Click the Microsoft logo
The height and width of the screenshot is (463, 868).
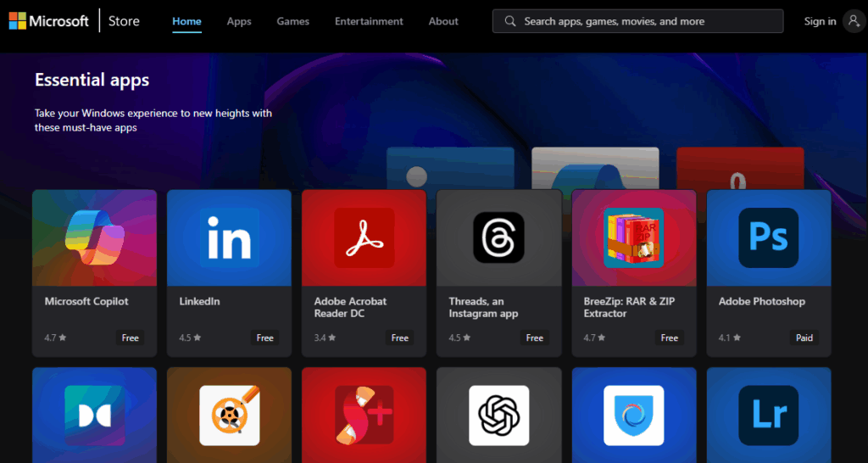coord(48,21)
